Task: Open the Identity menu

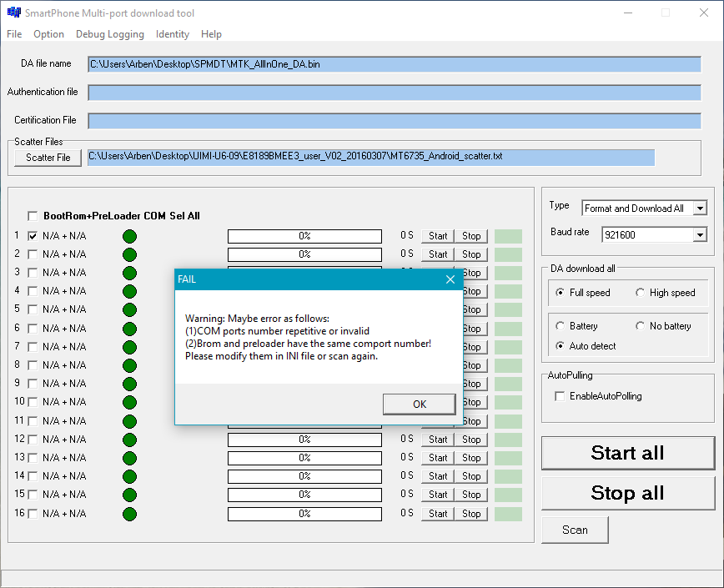Action: (x=172, y=34)
